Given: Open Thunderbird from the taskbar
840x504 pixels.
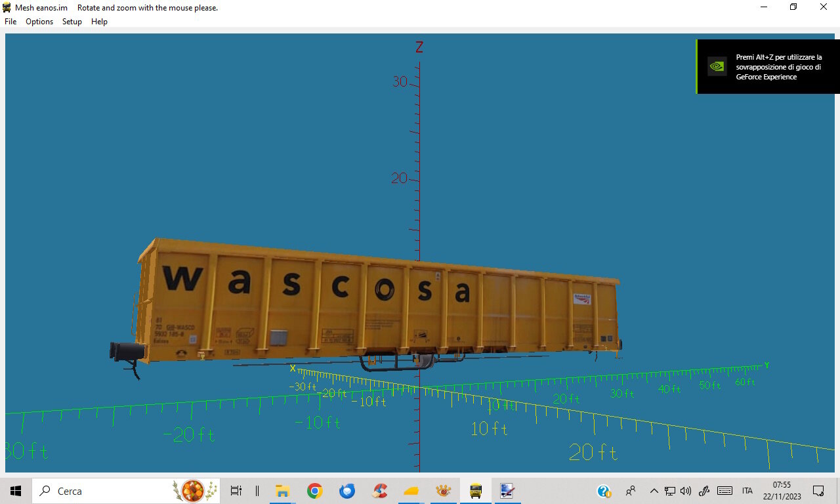Looking at the screenshot, I should [347, 491].
